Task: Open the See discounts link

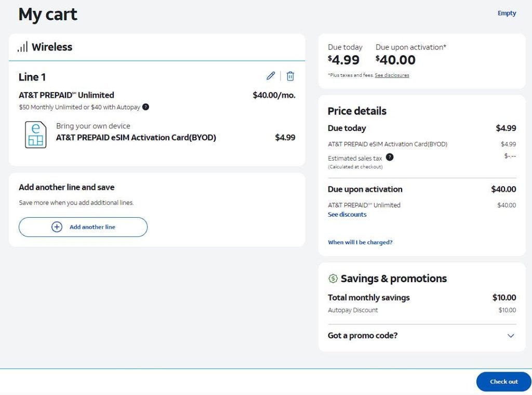Action: (347, 215)
